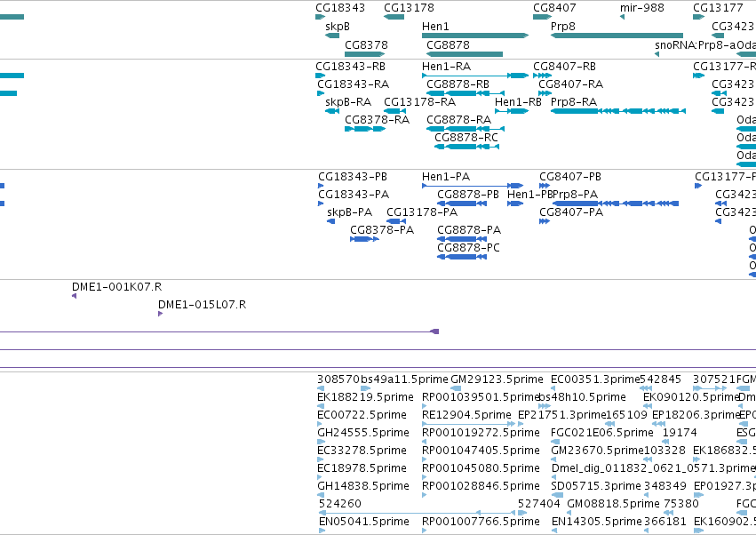756x535 pixels.
Task: Open the skpB-RA transcript
Action: 348,102
